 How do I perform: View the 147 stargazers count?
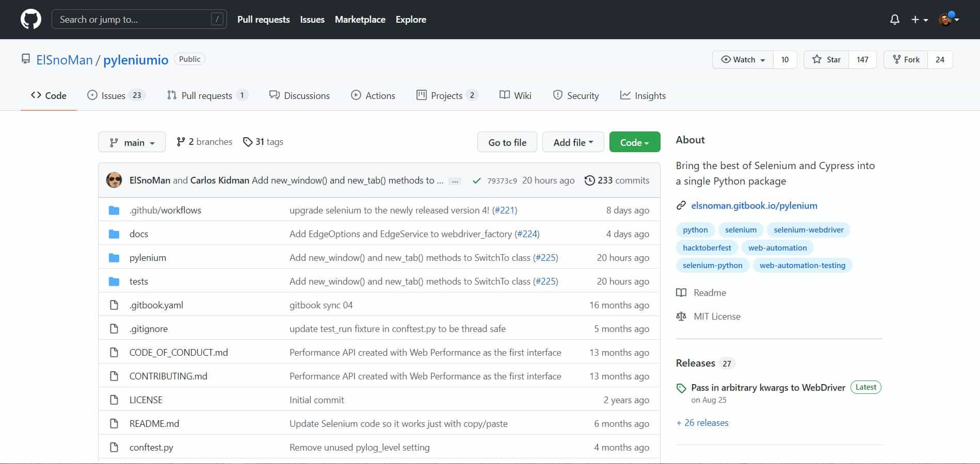862,60
